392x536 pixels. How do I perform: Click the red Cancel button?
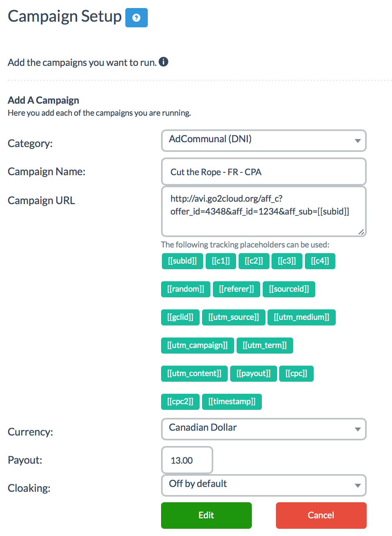[321, 516]
